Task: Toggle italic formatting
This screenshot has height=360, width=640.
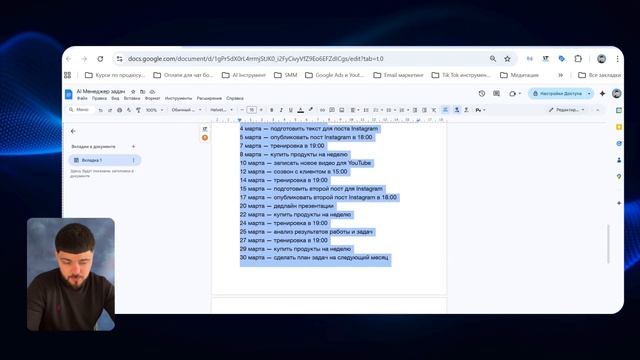Action: 281,110
